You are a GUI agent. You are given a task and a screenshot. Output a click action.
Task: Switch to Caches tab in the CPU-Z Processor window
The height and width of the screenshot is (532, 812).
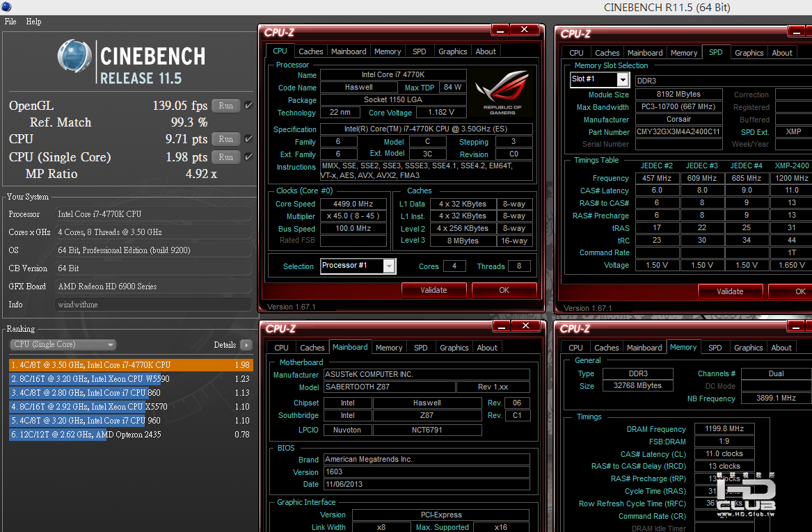pos(311,51)
